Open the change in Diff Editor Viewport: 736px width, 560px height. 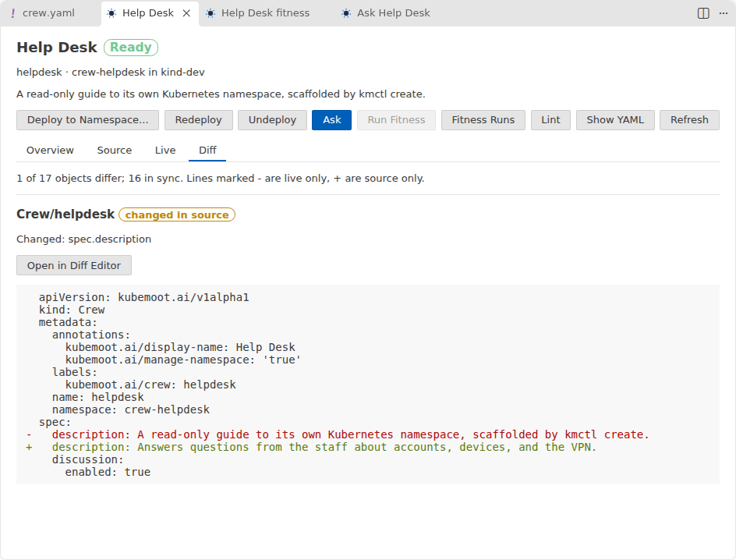coord(74,266)
